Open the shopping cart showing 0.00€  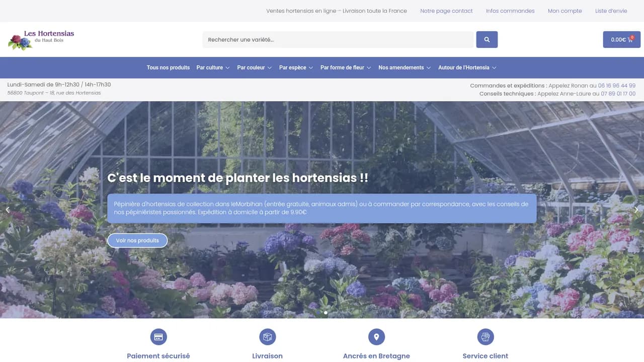point(621,40)
